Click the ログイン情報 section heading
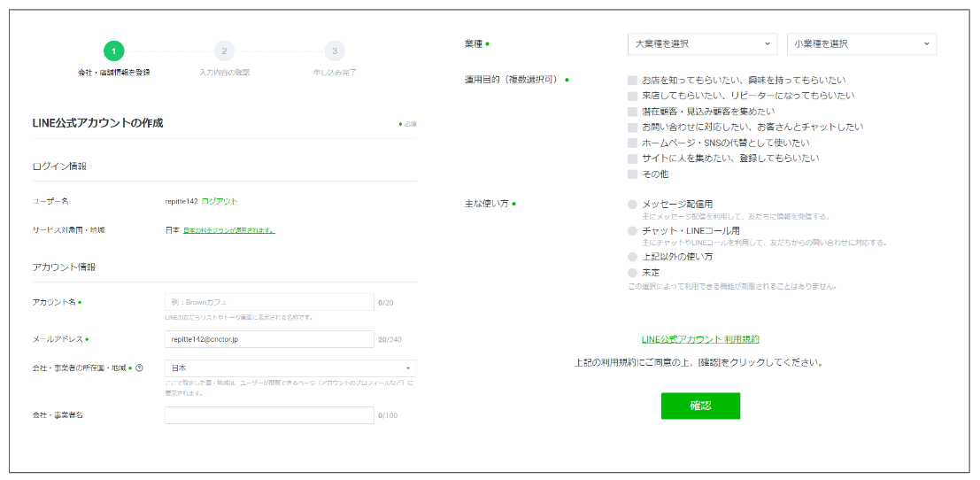Image resolution: width=980 pixels, height=480 pixels. coord(59,166)
